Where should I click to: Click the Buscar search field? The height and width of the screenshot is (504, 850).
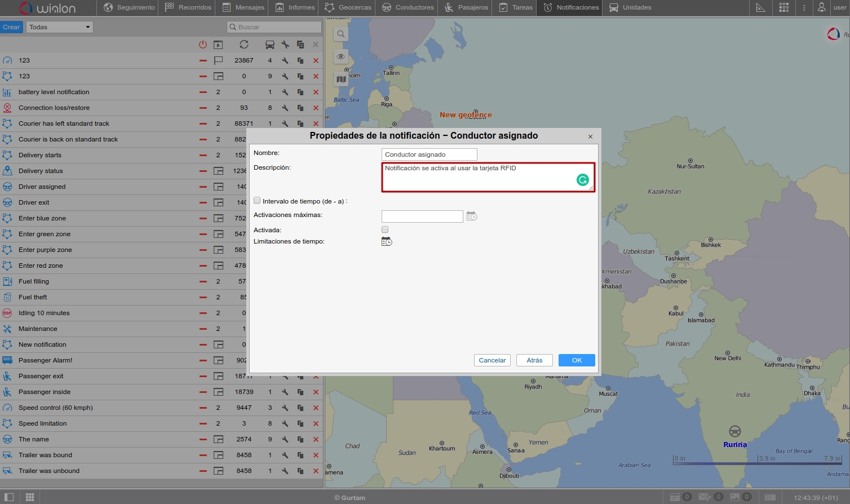coord(275,27)
